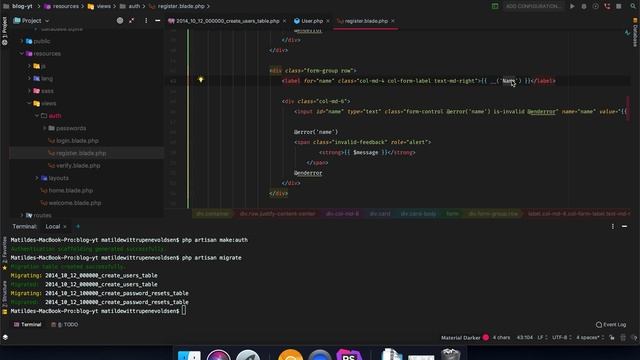Change UTF-8 encoding in status bar

[x=562, y=338]
